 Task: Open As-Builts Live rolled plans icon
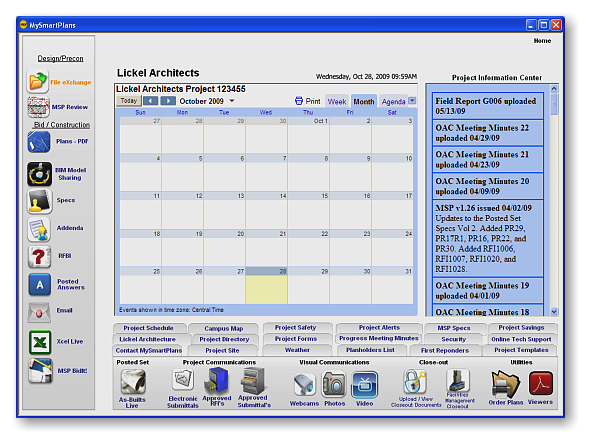133,381
